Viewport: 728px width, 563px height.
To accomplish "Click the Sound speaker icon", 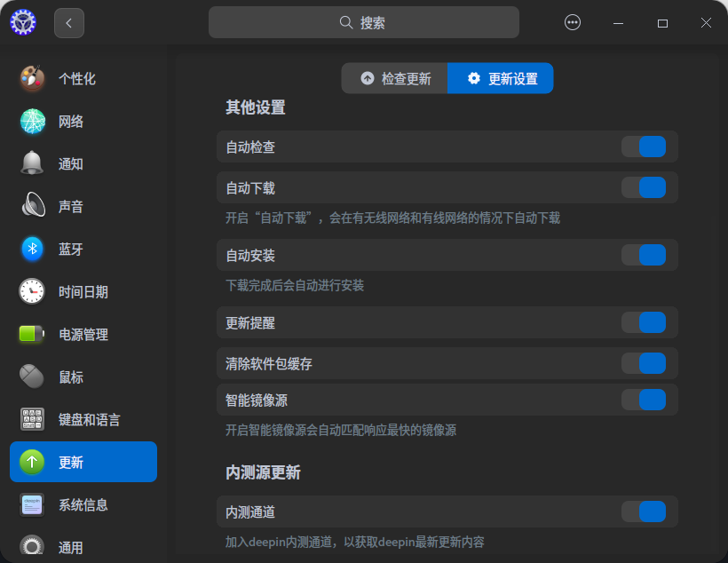I will pyautogui.click(x=32, y=206).
